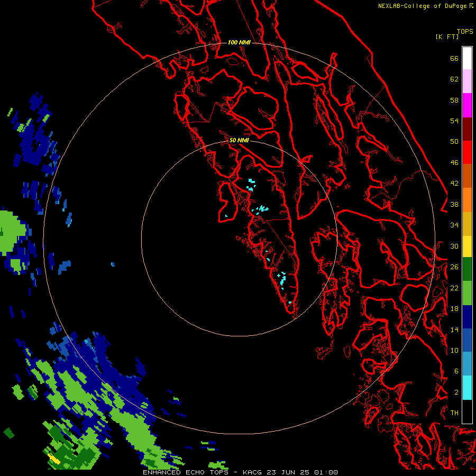This screenshot has height=476, width=476.
Task: Select the dark red maroon legend swatch
Action: click(467, 129)
